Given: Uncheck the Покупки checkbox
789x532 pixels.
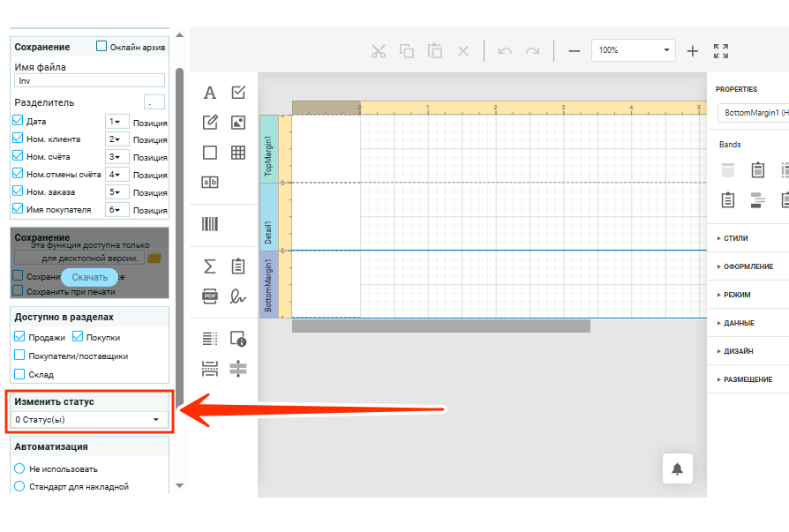Looking at the screenshot, I should pyautogui.click(x=78, y=336).
